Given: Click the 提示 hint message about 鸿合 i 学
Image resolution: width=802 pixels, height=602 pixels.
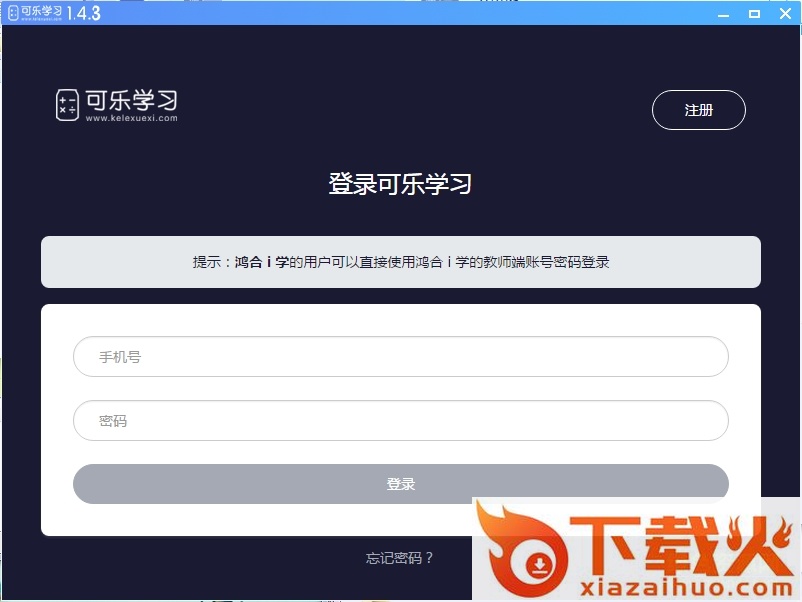Looking at the screenshot, I should [x=400, y=262].
